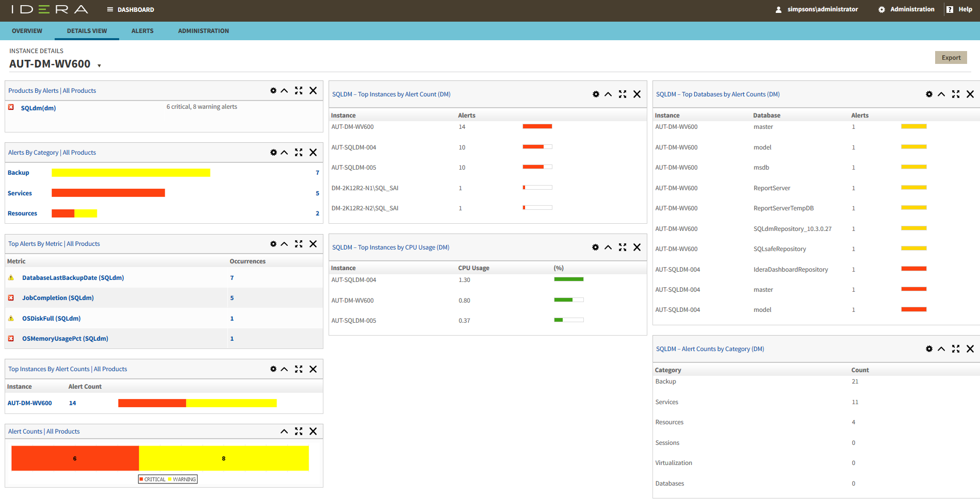The width and height of the screenshot is (980, 499).
Task: Click the yellow warning segment showing 8 alerts
Action: (x=223, y=458)
